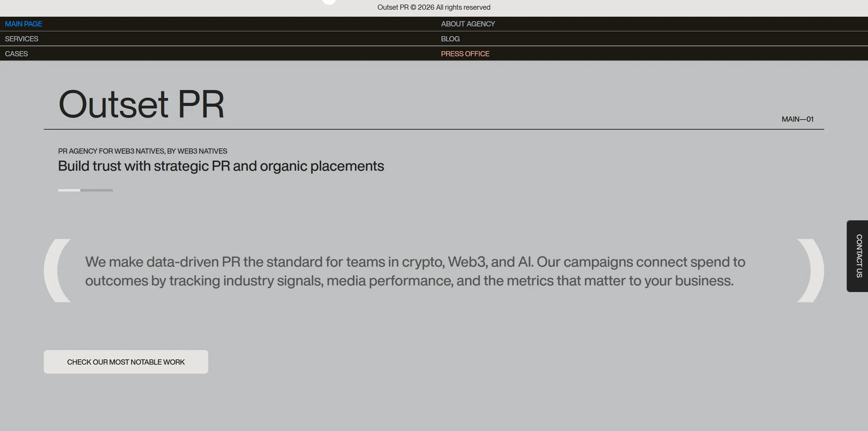Visit the PRESS OFFICE link
This screenshot has width=868, height=431.
pos(465,54)
